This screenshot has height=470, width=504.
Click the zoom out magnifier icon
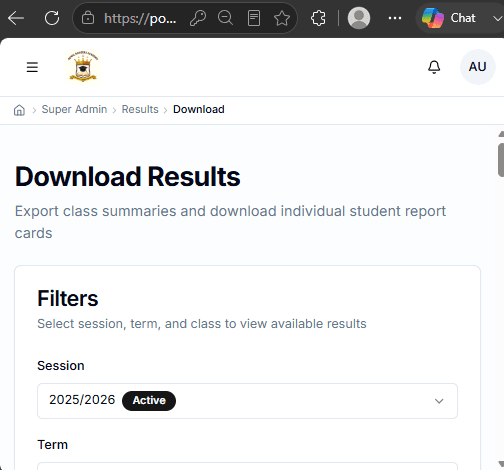point(225,18)
